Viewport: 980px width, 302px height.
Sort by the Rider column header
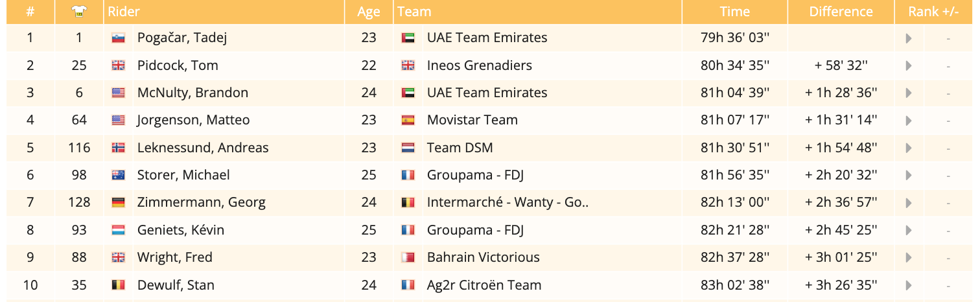(x=124, y=12)
